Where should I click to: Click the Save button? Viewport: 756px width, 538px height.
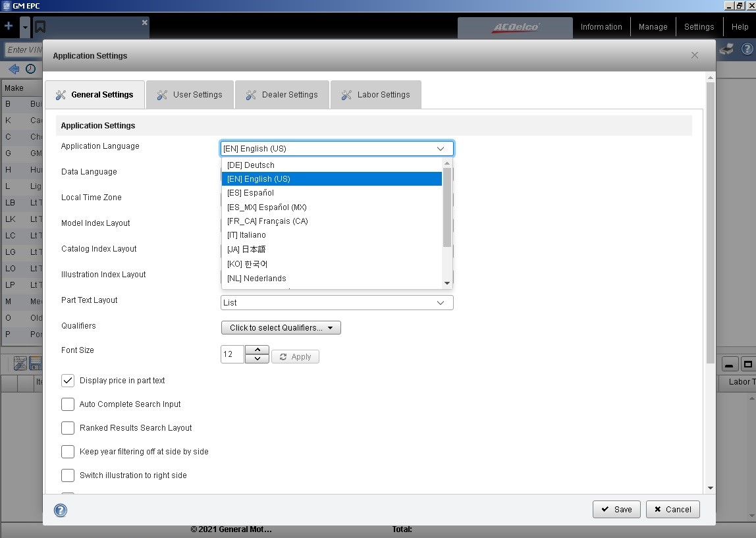616,510
